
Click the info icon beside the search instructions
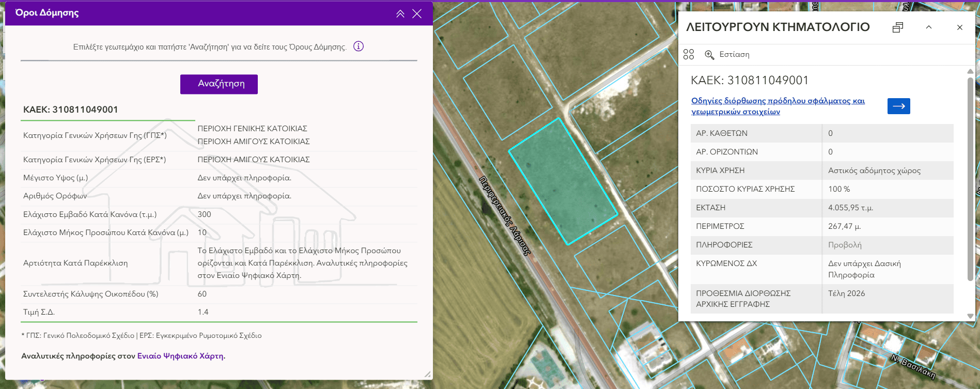(358, 46)
